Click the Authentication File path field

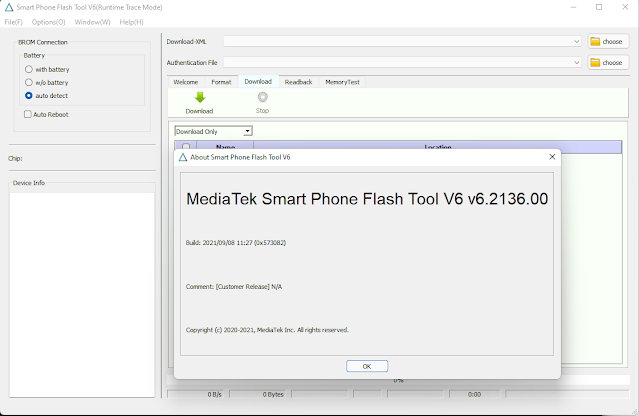[x=402, y=62]
